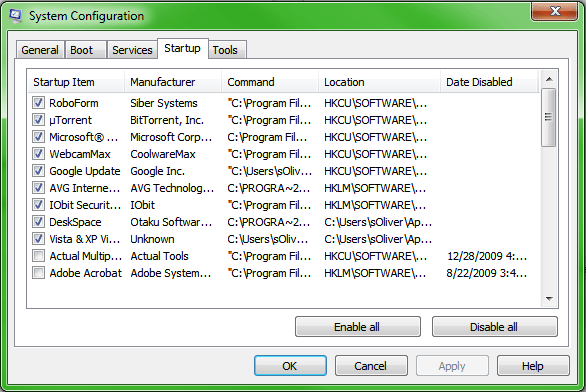586x392 pixels.
Task: Open Help for System Configuration
Action: click(x=533, y=366)
